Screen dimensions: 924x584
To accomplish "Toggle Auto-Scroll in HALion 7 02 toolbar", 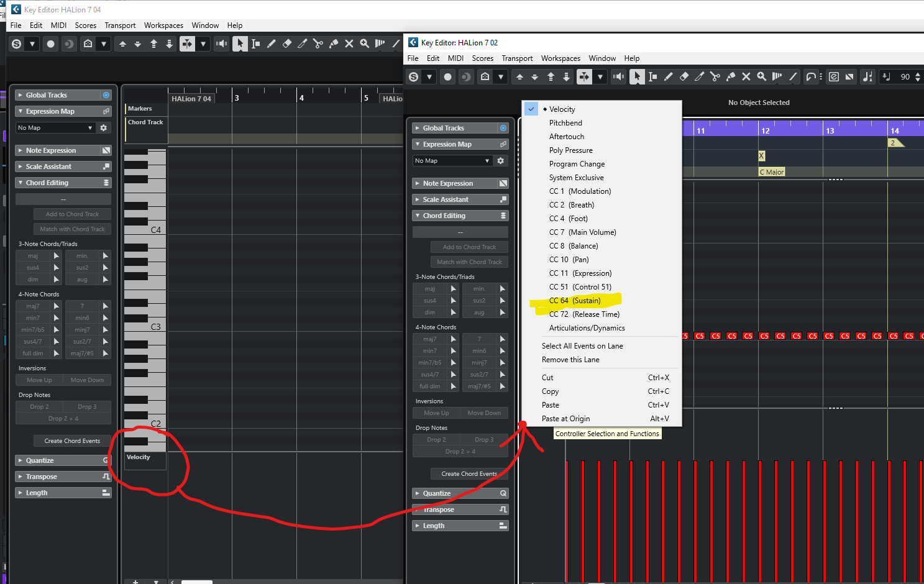I will click(584, 76).
